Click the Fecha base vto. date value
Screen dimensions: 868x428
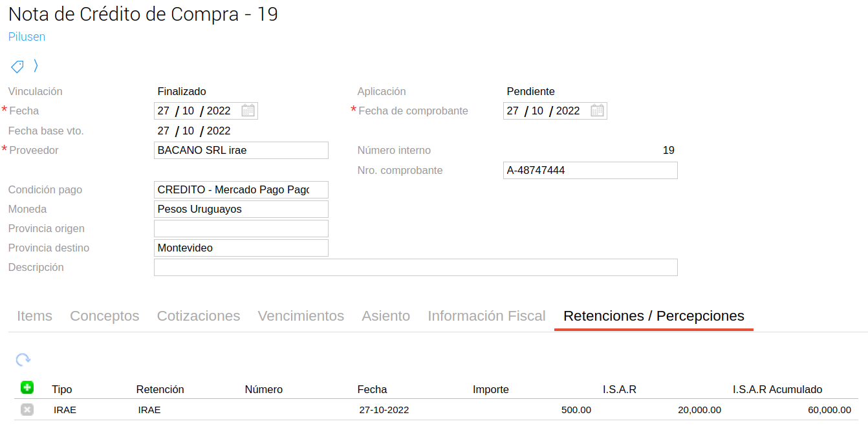point(194,131)
